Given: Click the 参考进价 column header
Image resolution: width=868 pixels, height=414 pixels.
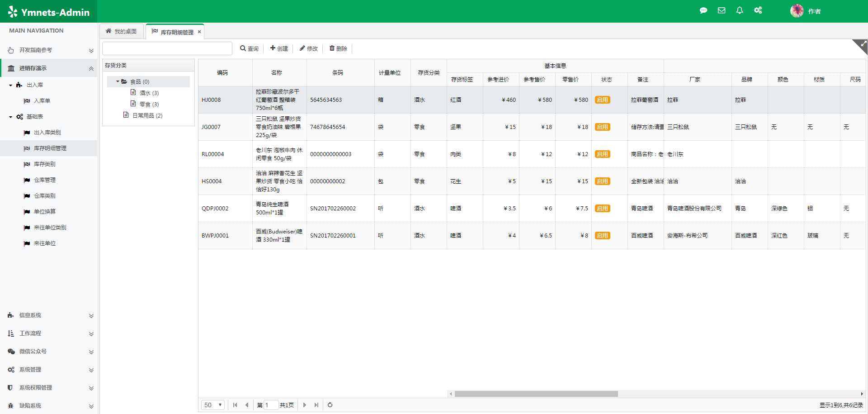Looking at the screenshot, I should click(x=501, y=80).
